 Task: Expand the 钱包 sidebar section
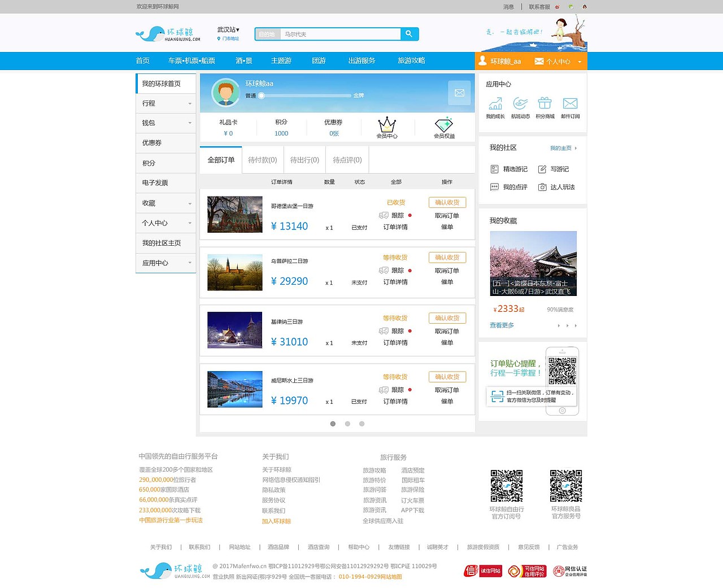pyautogui.click(x=165, y=123)
